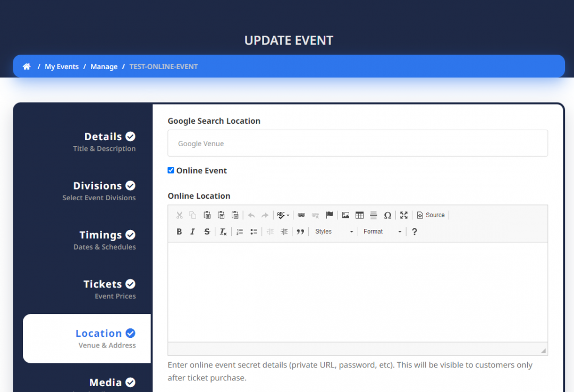The height and width of the screenshot is (392, 574).
Task: Click Remove Format icon
Action: click(x=223, y=232)
